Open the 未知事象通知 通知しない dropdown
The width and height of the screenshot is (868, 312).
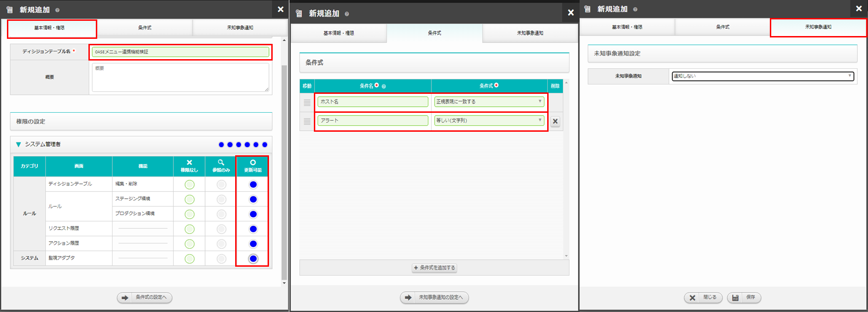coord(762,76)
